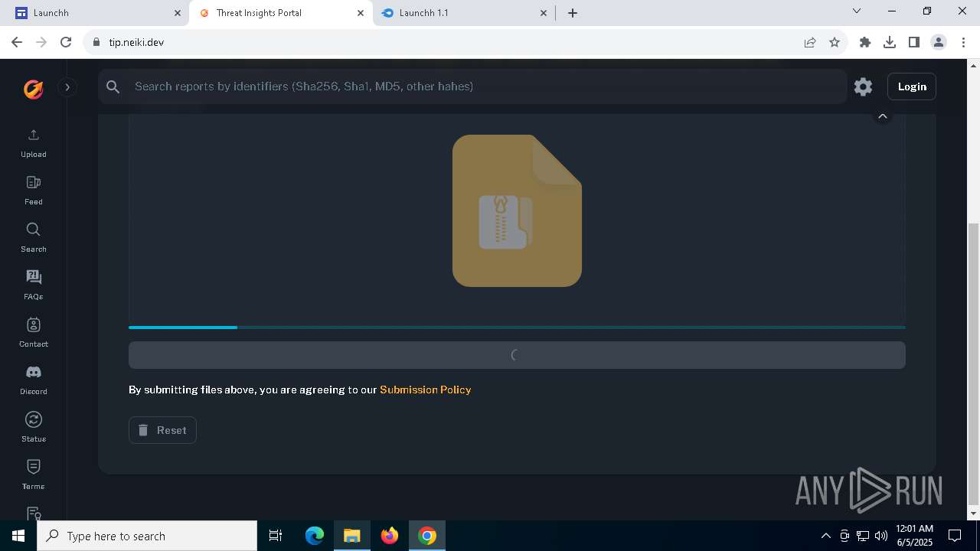Open the Status sidebar item

[x=33, y=428]
